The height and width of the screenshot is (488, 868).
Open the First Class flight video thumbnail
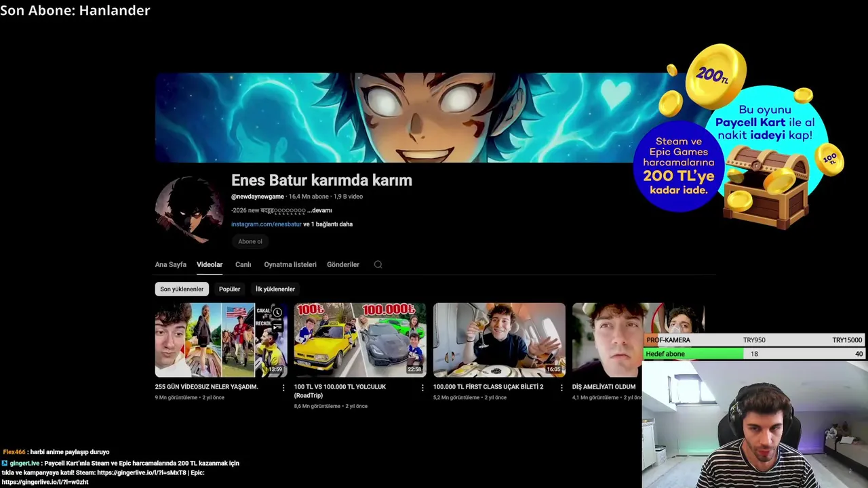[499, 340]
